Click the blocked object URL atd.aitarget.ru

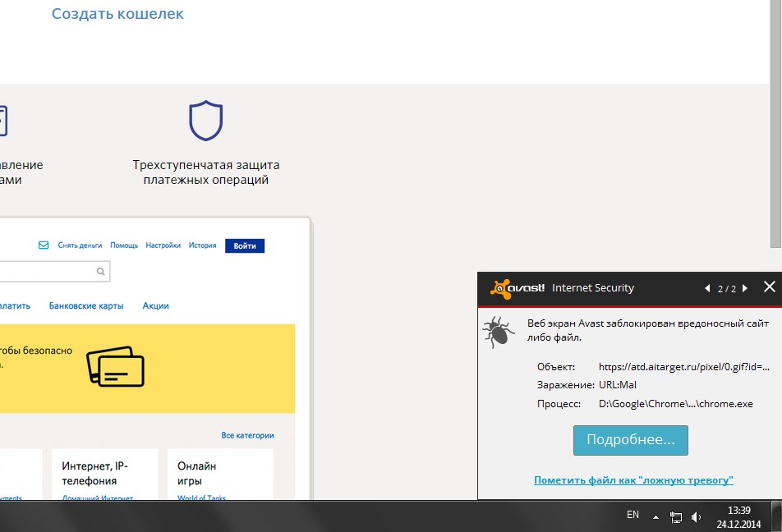click(684, 367)
